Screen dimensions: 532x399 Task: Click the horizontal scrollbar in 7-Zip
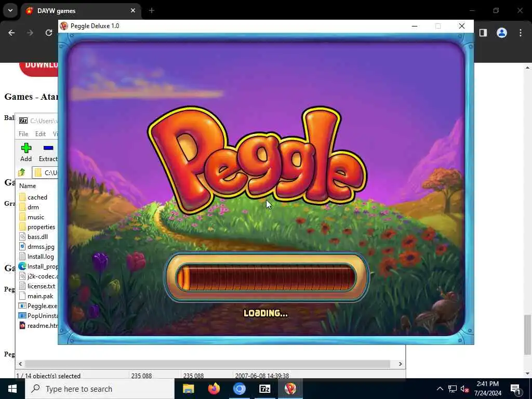pos(207,364)
